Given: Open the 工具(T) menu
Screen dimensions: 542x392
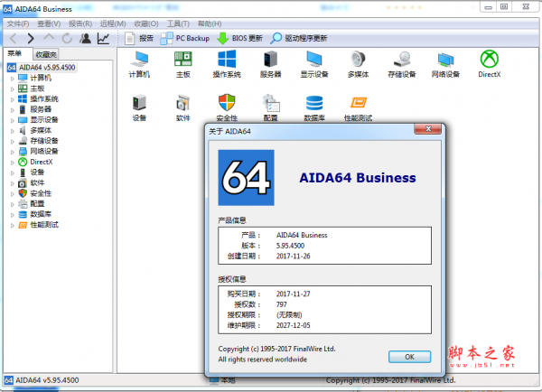Looking at the screenshot, I should click(178, 23).
